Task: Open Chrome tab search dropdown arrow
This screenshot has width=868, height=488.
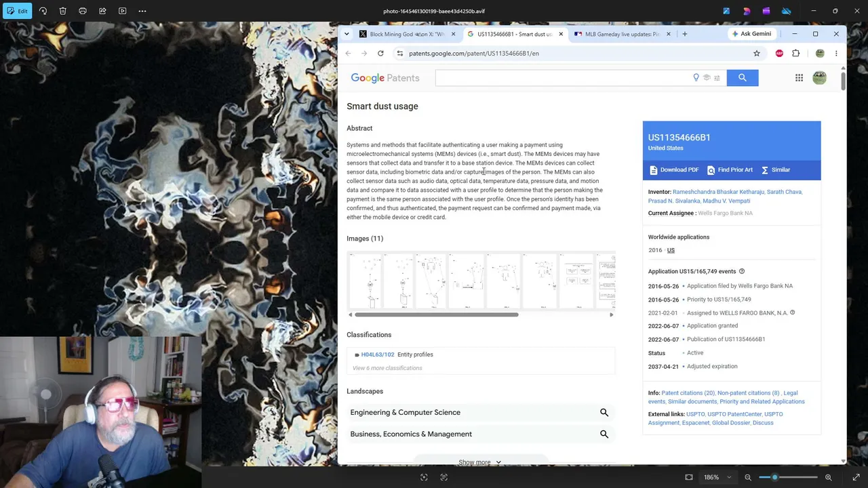Action: [347, 34]
